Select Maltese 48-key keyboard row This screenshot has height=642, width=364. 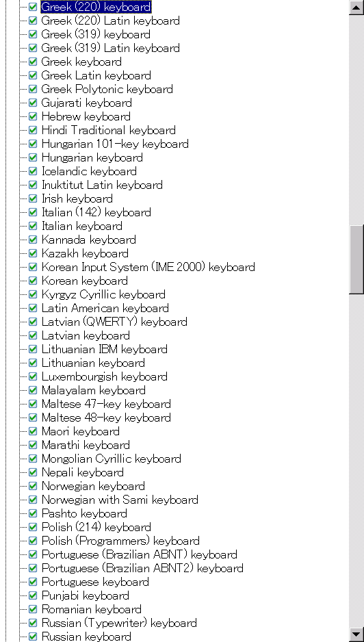click(x=106, y=418)
